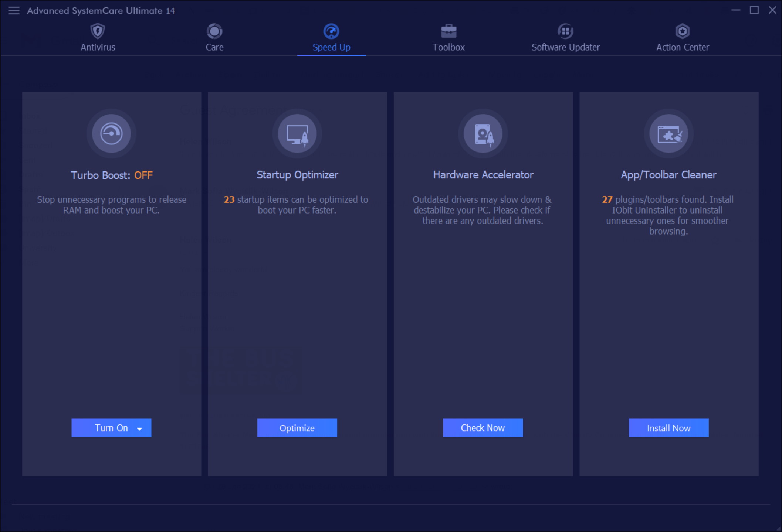Image resolution: width=782 pixels, height=532 pixels.
Task: Click the Toolbox tab icon
Action: click(448, 30)
